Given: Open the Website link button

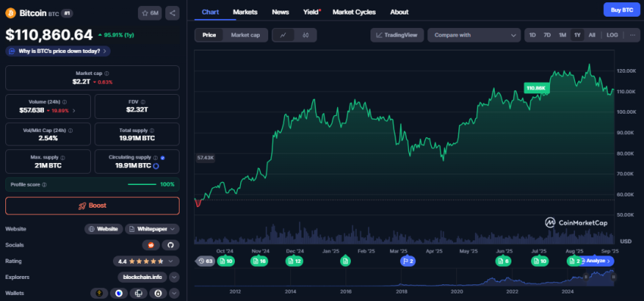Looking at the screenshot, I should [x=104, y=229].
